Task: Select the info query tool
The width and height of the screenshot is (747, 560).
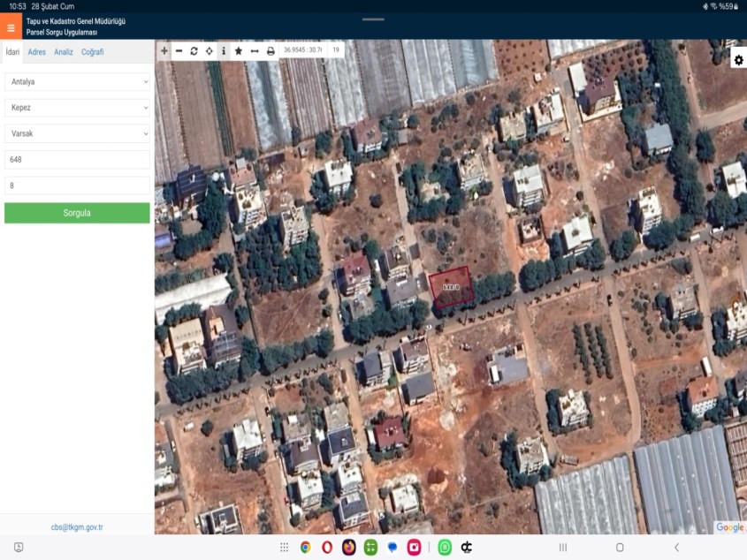Action: pyautogui.click(x=224, y=51)
